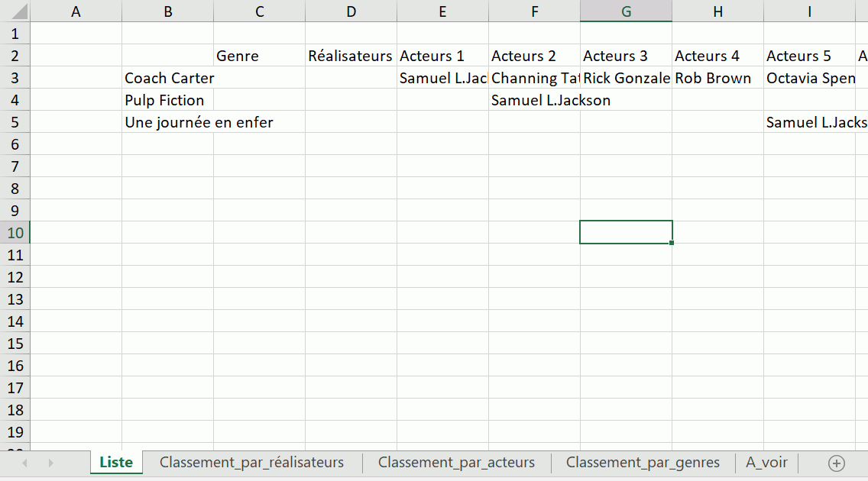Select column D header
This screenshot has height=481, width=868.
point(351,11)
